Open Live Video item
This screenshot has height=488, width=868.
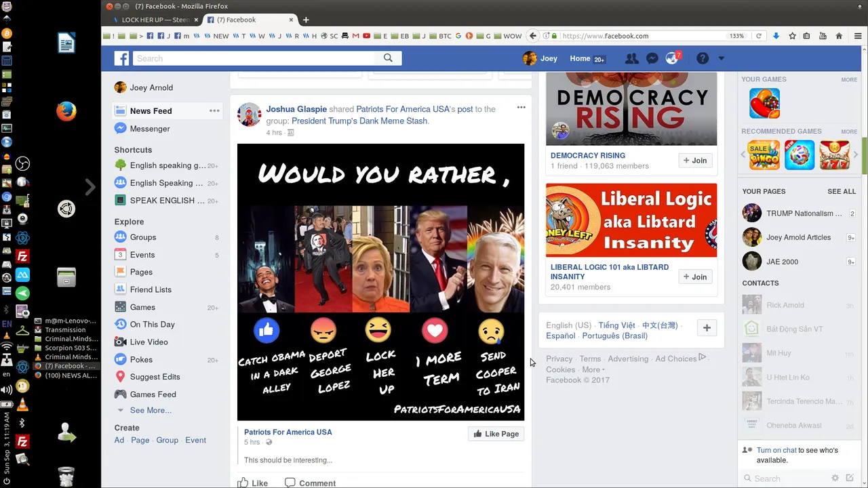pyautogui.click(x=149, y=342)
